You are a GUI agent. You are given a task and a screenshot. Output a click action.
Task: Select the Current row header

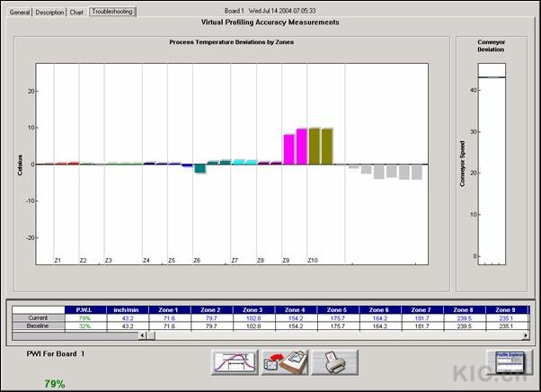pyautogui.click(x=38, y=317)
